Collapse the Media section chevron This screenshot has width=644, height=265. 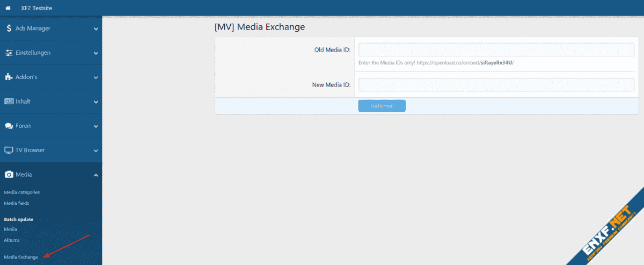[x=96, y=175]
